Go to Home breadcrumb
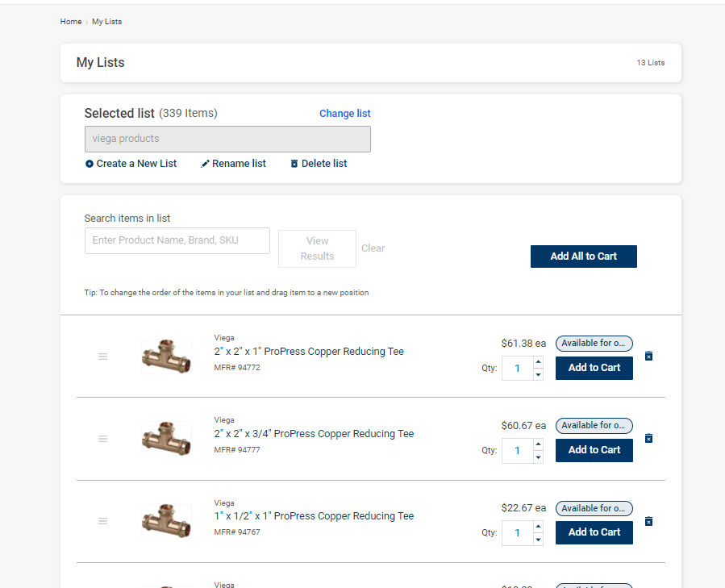 point(71,21)
